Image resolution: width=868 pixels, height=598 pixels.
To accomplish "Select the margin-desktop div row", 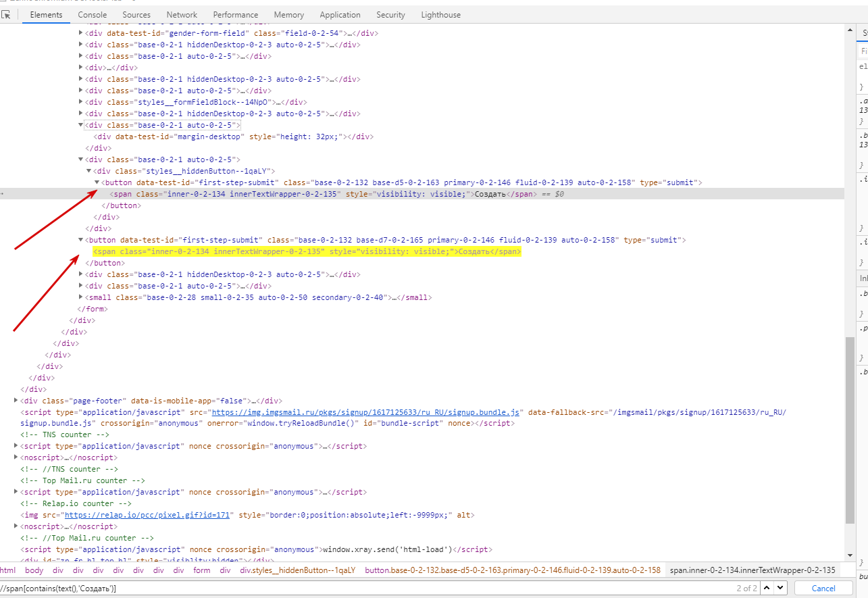I will coord(234,136).
